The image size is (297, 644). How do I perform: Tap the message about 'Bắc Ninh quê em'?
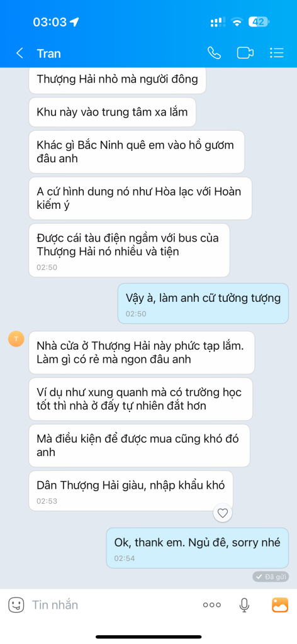137,152
